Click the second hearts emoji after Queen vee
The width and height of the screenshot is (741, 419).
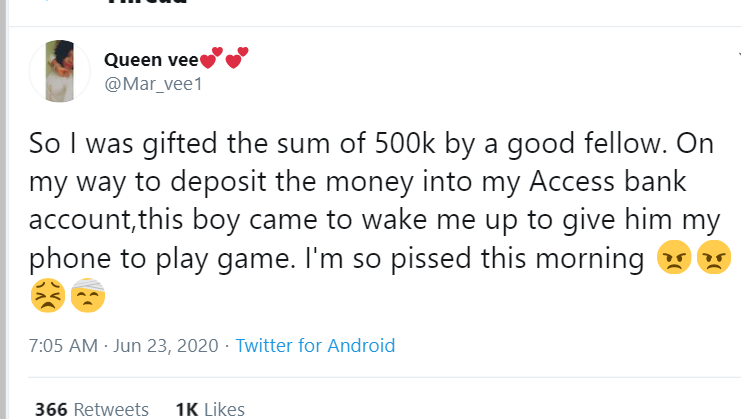click(x=238, y=58)
